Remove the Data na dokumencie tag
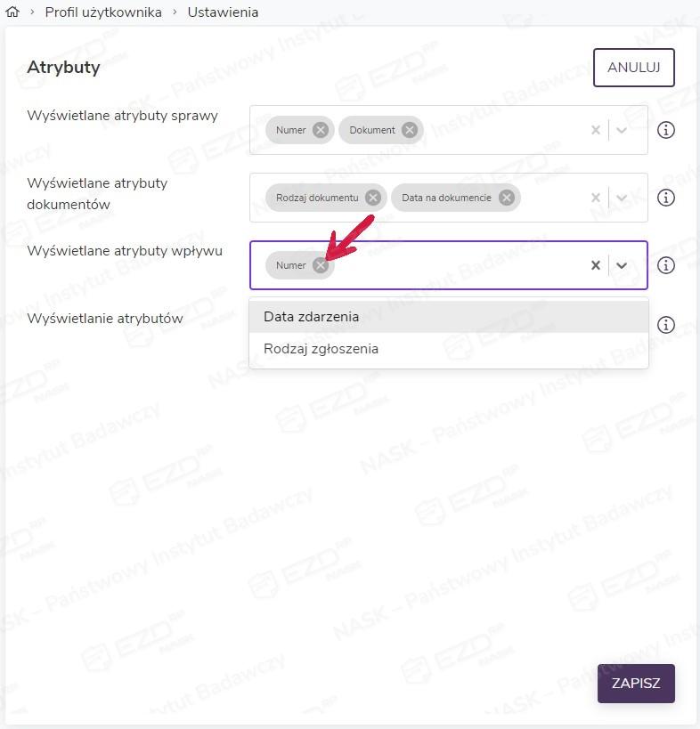Image resolution: width=700 pixels, height=729 pixels. (506, 198)
